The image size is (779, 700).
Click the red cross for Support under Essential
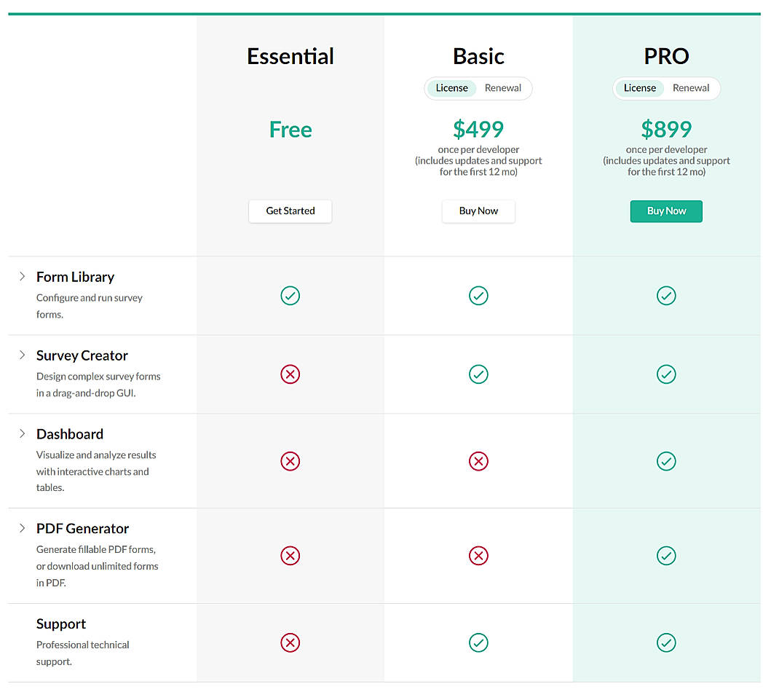(x=290, y=642)
